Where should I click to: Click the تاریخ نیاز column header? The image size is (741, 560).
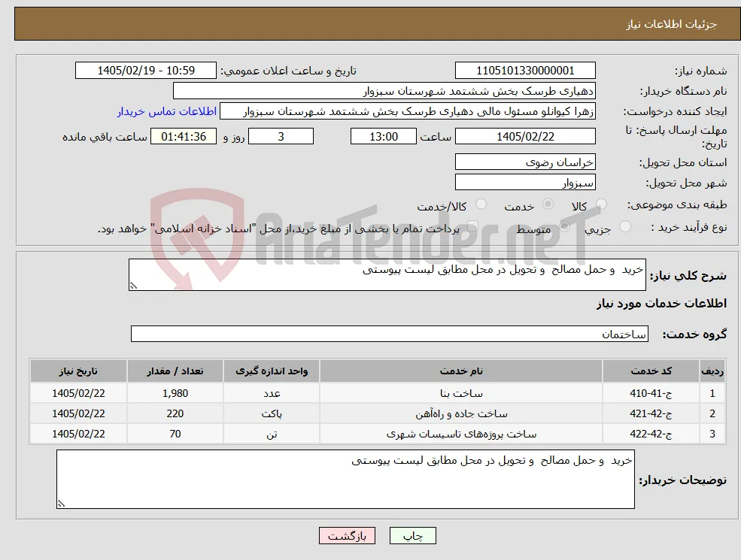(x=78, y=371)
